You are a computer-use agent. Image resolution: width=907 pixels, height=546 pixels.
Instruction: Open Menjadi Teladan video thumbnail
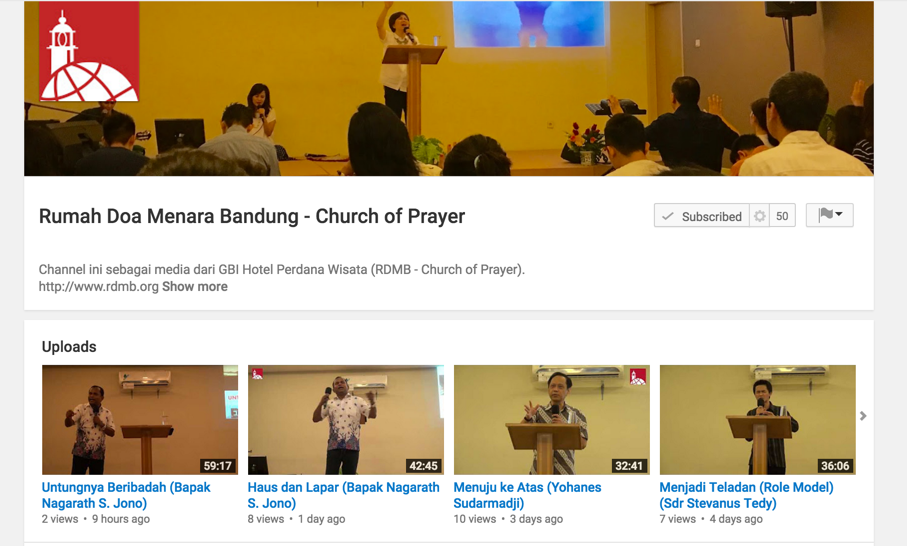[758, 419]
